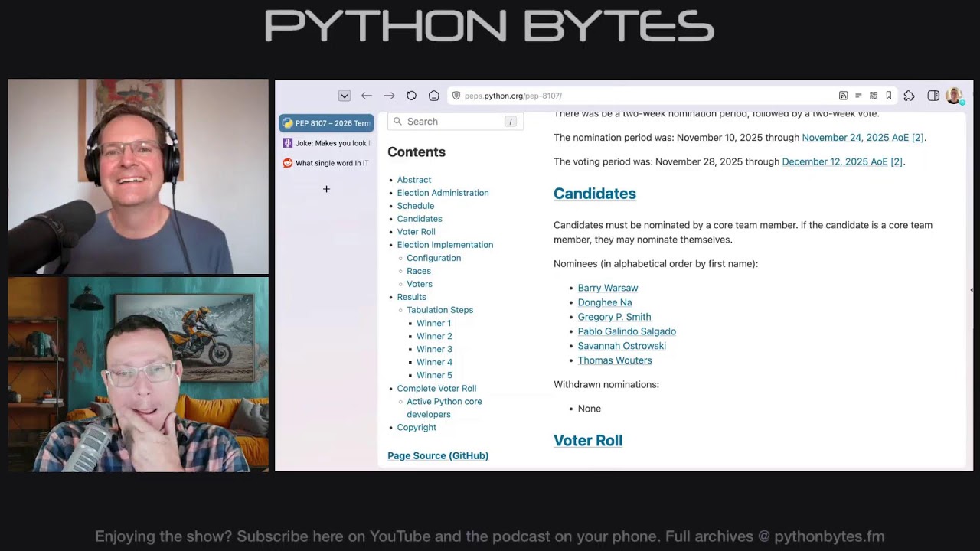The height and width of the screenshot is (551, 980).
Task: Open Page Source (GitHub) link
Action: tap(438, 455)
